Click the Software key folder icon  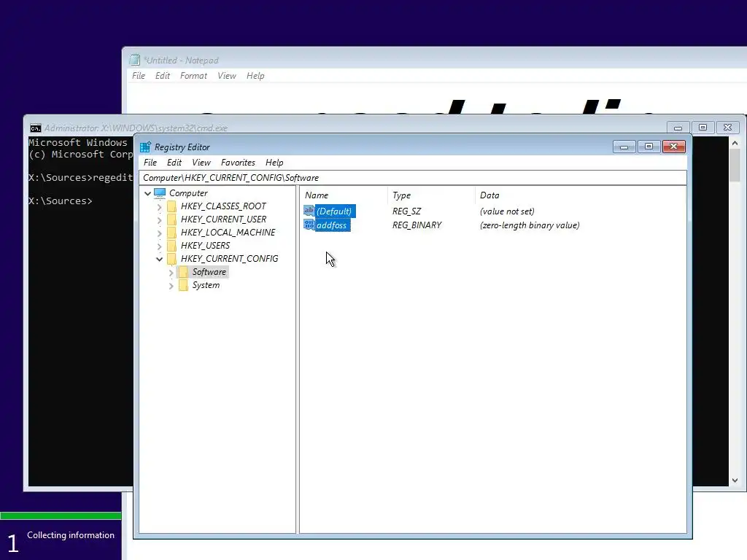183,272
